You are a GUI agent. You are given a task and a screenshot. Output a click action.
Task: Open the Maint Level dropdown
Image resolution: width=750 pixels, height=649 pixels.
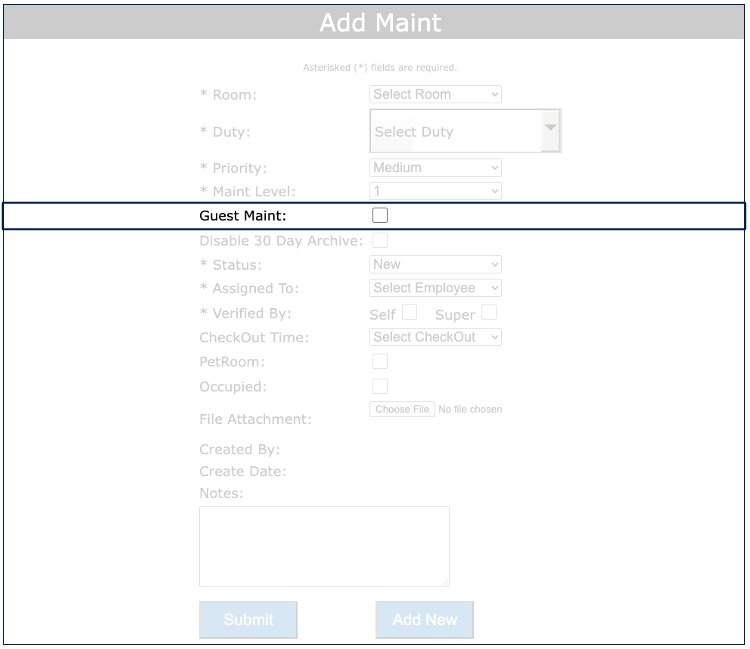click(435, 191)
